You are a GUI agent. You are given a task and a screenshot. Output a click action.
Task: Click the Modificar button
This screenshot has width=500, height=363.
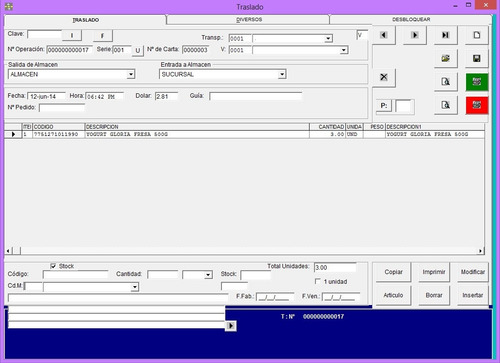tap(473, 272)
